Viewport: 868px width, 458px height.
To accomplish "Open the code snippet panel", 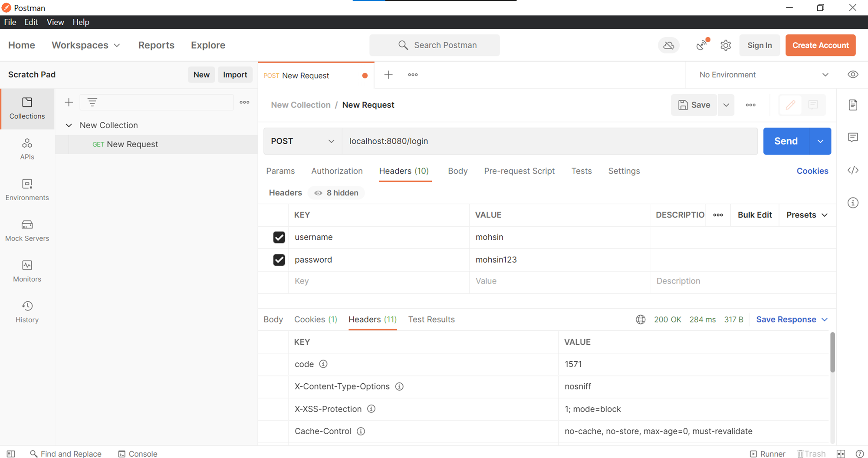I will click(853, 170).
